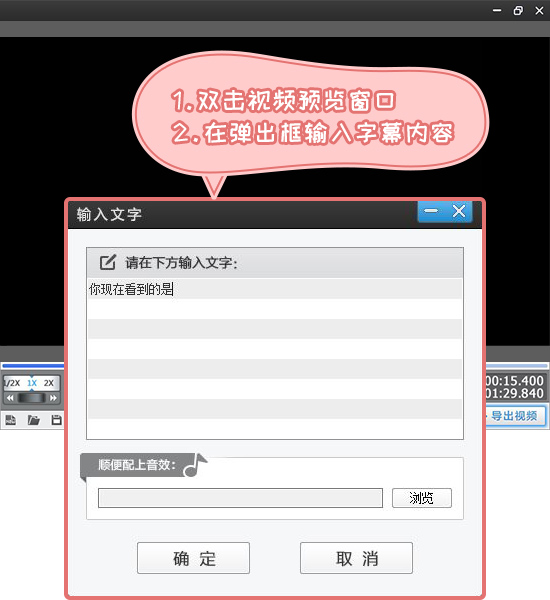Click 浏览 to browse for sound effect

[422, 498]
